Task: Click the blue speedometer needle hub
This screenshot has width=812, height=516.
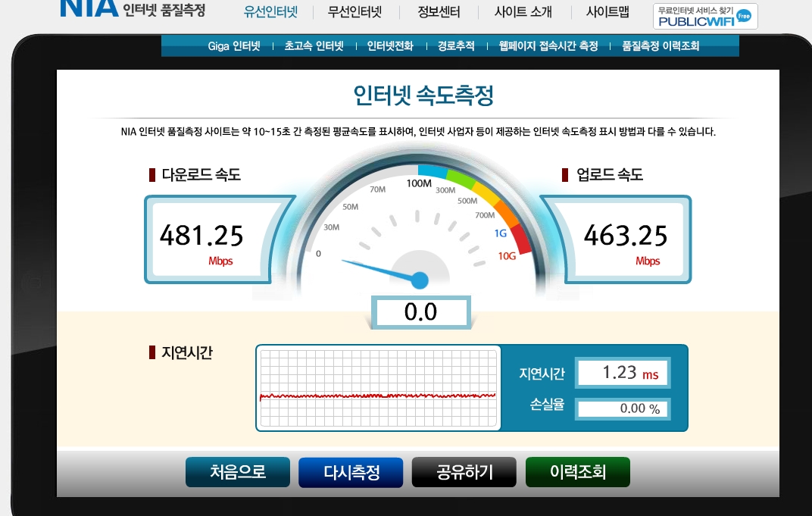Action: (x=420, y=280)
